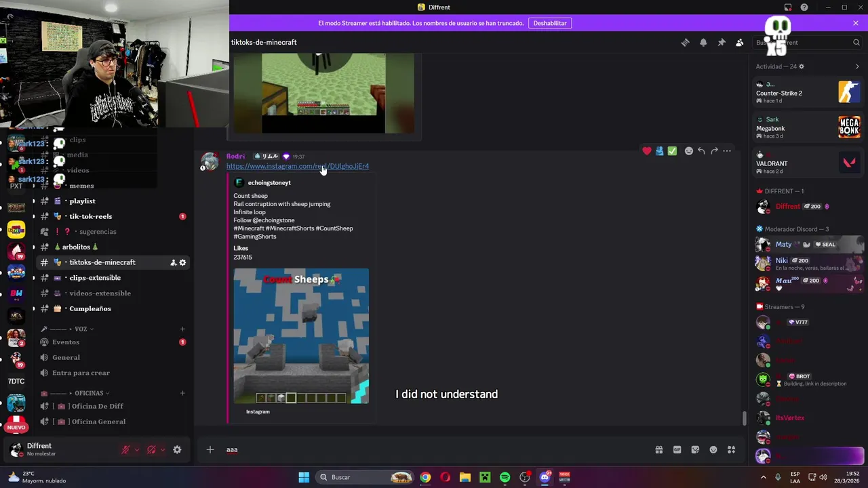The image size is (868, 488).
Task: Add a channel to VOZ category
Action: point(182,329)
